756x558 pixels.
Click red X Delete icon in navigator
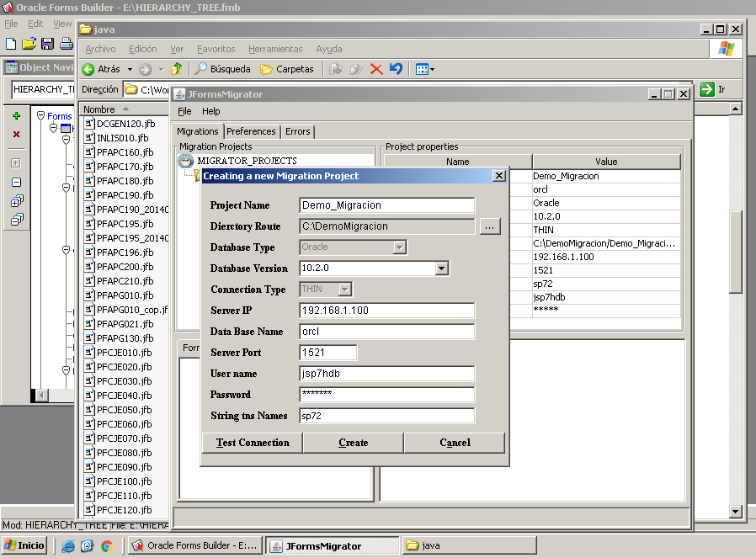(x=16, y=135)
